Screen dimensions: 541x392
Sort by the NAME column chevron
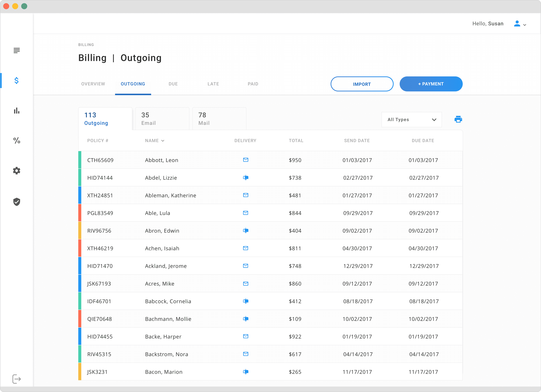click(x=163, y=141)
